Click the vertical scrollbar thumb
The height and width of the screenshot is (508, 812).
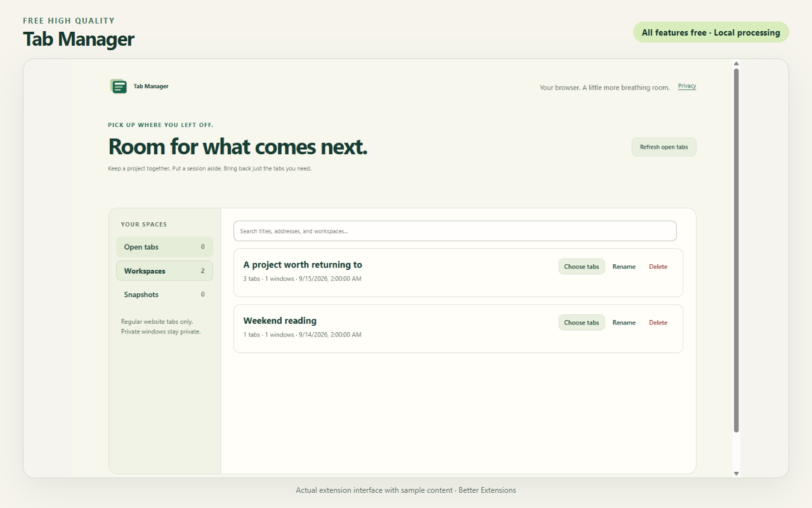point(737,250)
